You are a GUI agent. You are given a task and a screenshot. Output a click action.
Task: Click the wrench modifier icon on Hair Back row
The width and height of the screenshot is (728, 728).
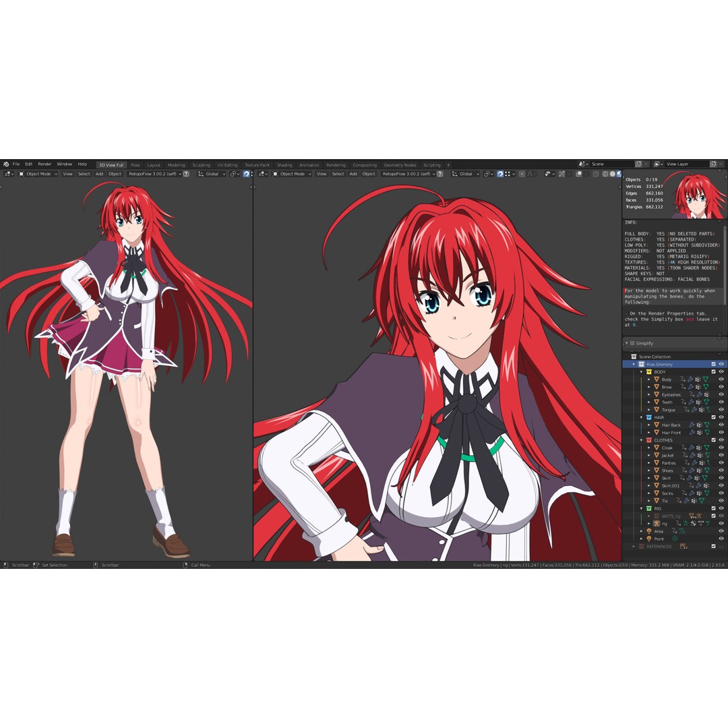click(x=692, y=425)
